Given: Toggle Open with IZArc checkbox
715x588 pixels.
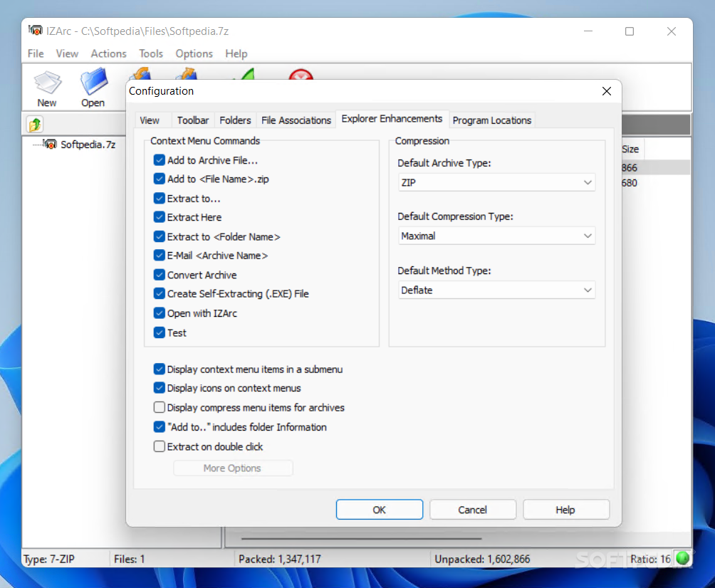Looking at the screenshot, I should click(159, 313).
